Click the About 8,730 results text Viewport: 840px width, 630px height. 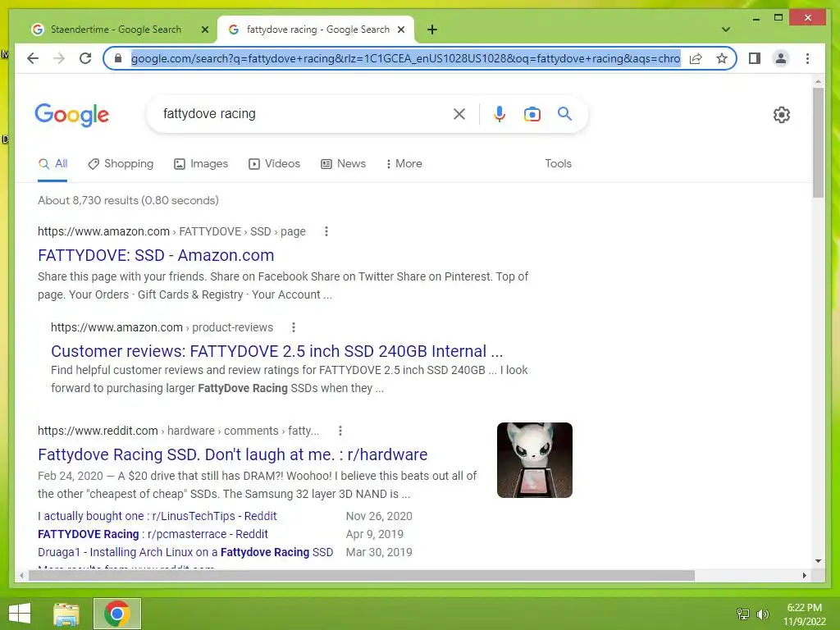128,200
